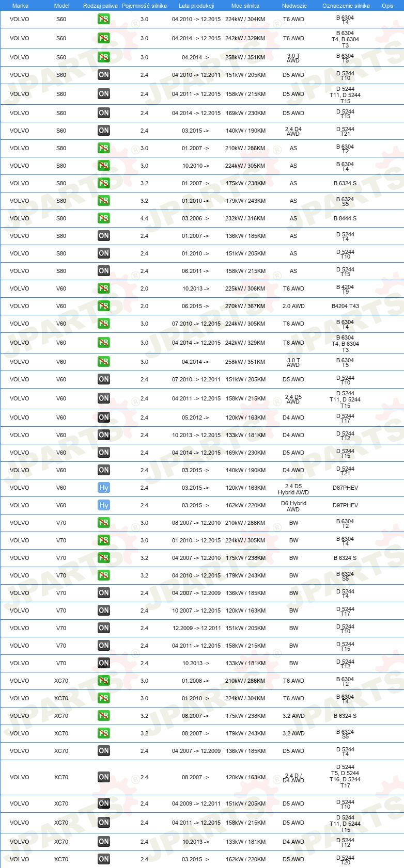Select petrol icon for V60 225kW / 306KM
Screen dimensions: 404x868
coord(104,288)
